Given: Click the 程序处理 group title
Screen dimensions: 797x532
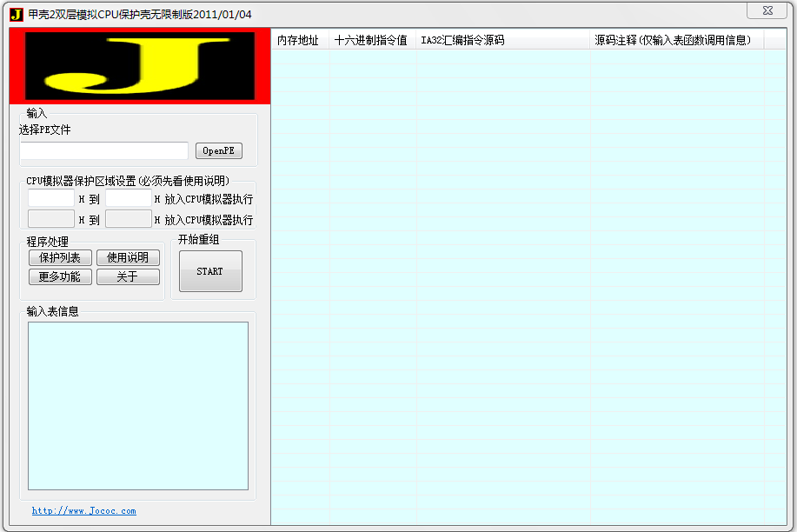Looking at the screenshot, I should pos(47,242).
